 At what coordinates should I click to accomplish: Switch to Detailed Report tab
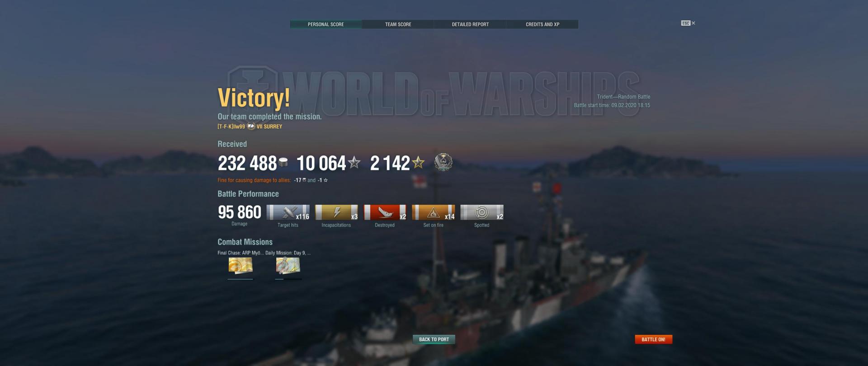(470, 24)
